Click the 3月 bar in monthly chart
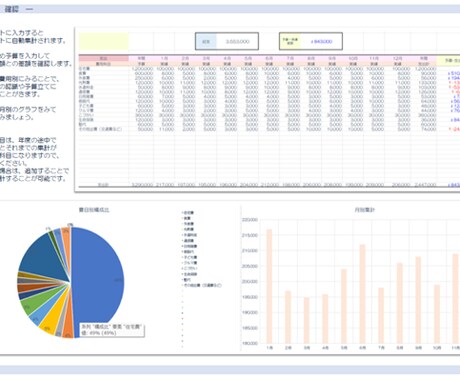Viewport: 460px width, 380px height. click(307, 320)
